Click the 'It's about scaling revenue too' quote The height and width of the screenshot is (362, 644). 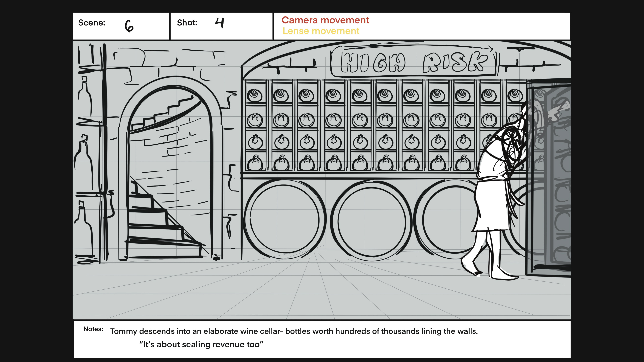[201, 345]
